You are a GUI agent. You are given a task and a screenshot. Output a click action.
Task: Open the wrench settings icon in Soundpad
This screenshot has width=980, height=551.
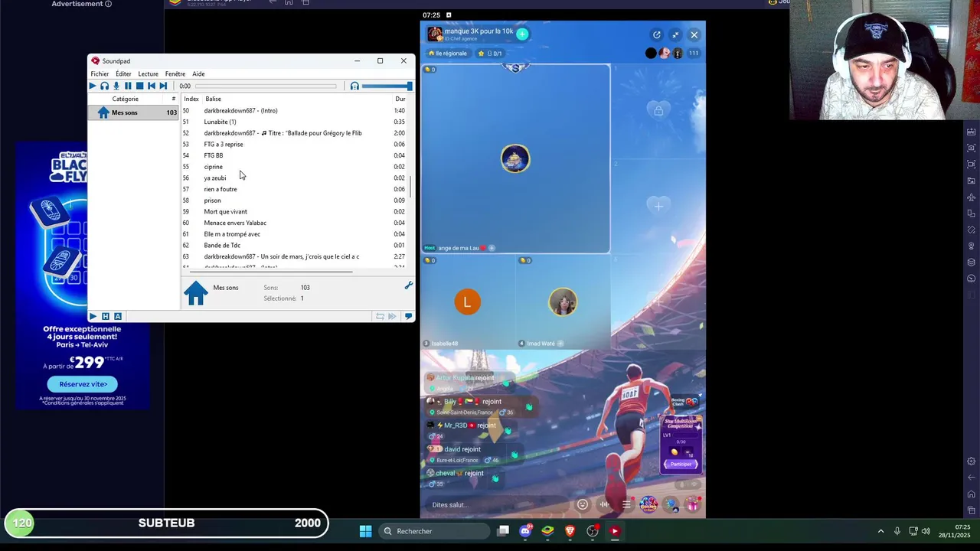point(408,285)
